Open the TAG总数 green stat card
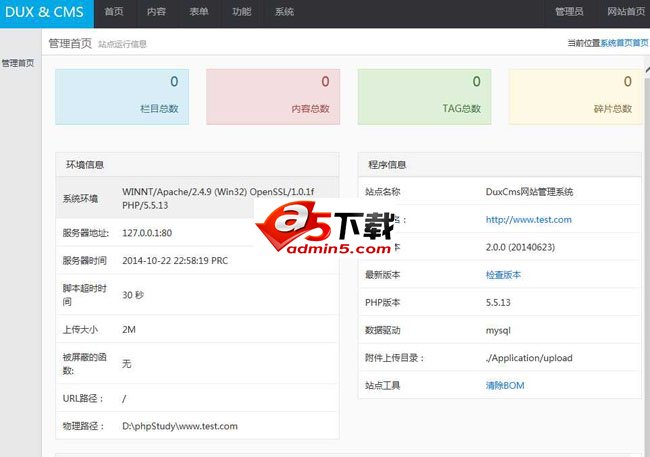This screenshot has height=457, width=650. [x=424, y=97]
